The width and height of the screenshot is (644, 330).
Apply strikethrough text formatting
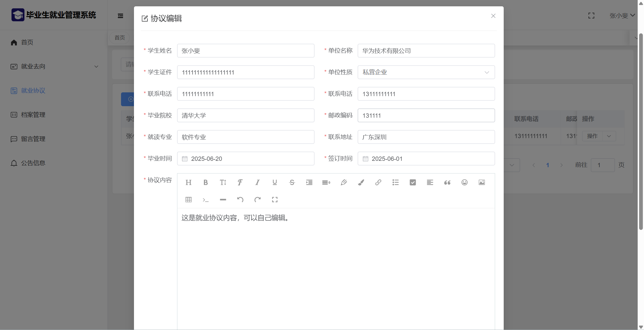292,182
